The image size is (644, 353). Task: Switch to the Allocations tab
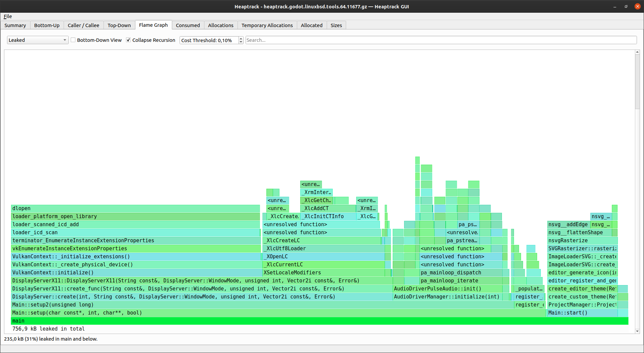[x=220, y=25]
